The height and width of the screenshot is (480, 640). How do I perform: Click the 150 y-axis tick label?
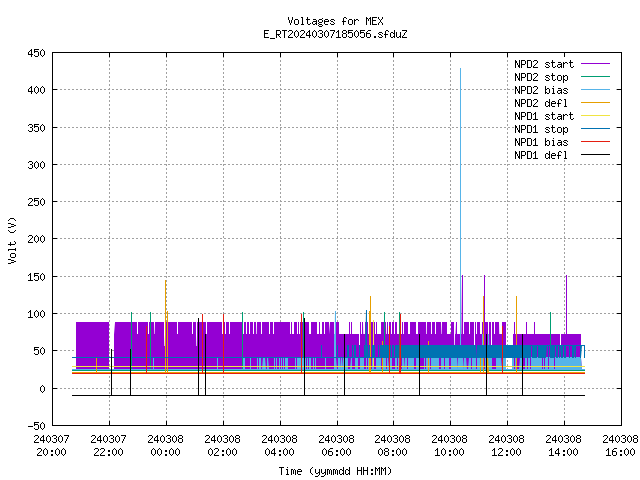point(36,277)
